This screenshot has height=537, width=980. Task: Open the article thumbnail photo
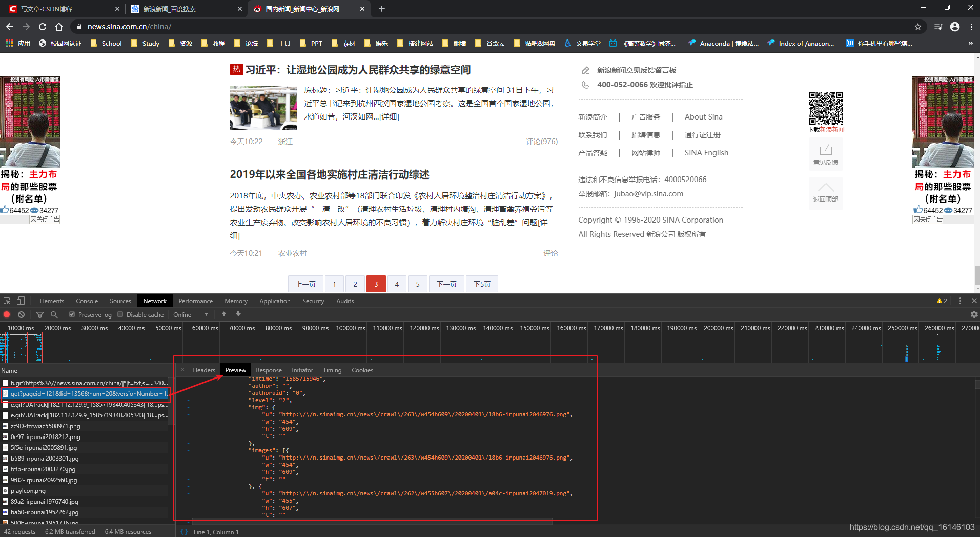[263, 108]
